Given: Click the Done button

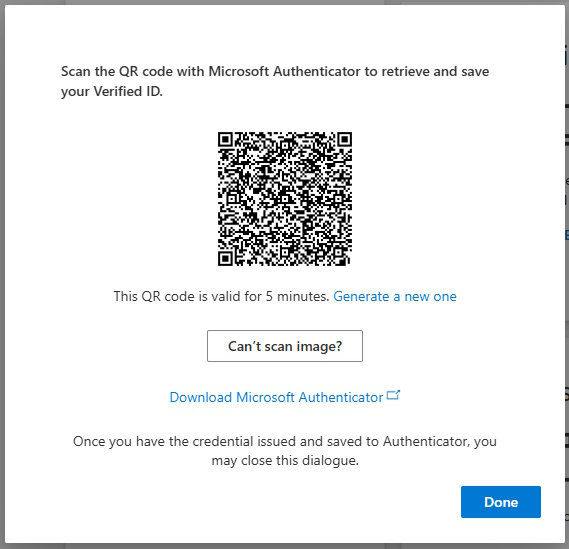Looking at the screenshot, I should click(x=500, y=502).
